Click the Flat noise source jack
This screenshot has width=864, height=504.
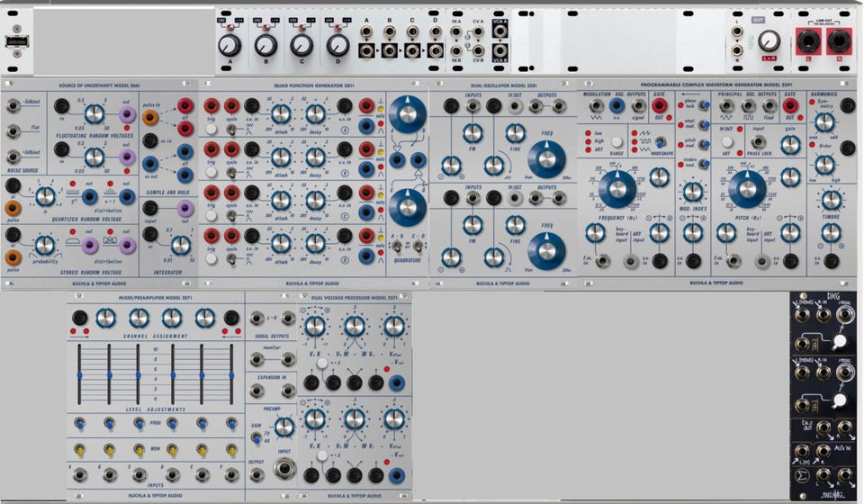coord(13,131)
